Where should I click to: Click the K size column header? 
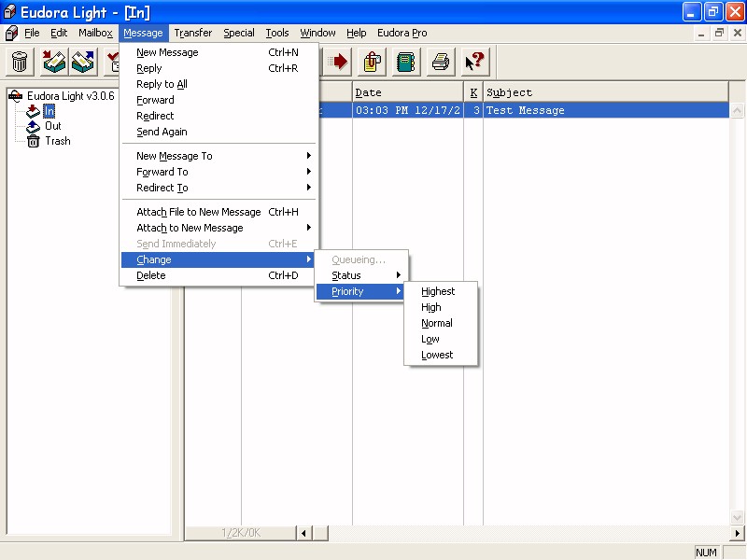(473, 92)
